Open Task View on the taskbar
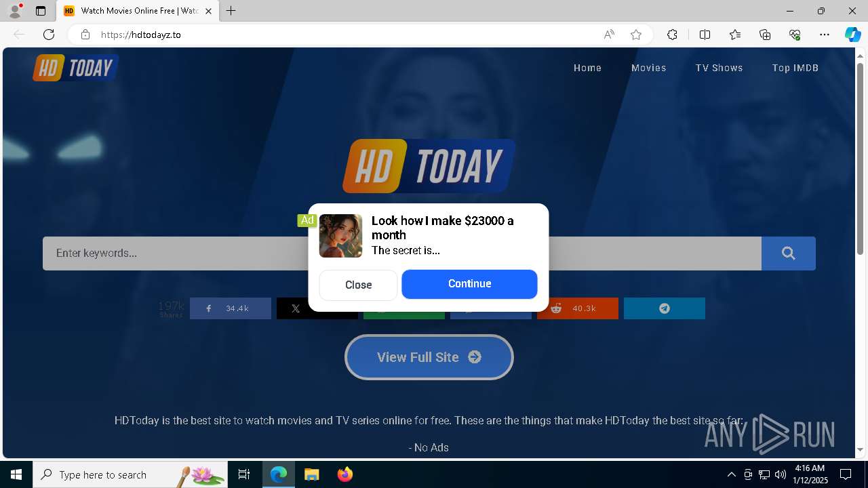This screenshot has width=868, height=488. click(x=244, y=474)
